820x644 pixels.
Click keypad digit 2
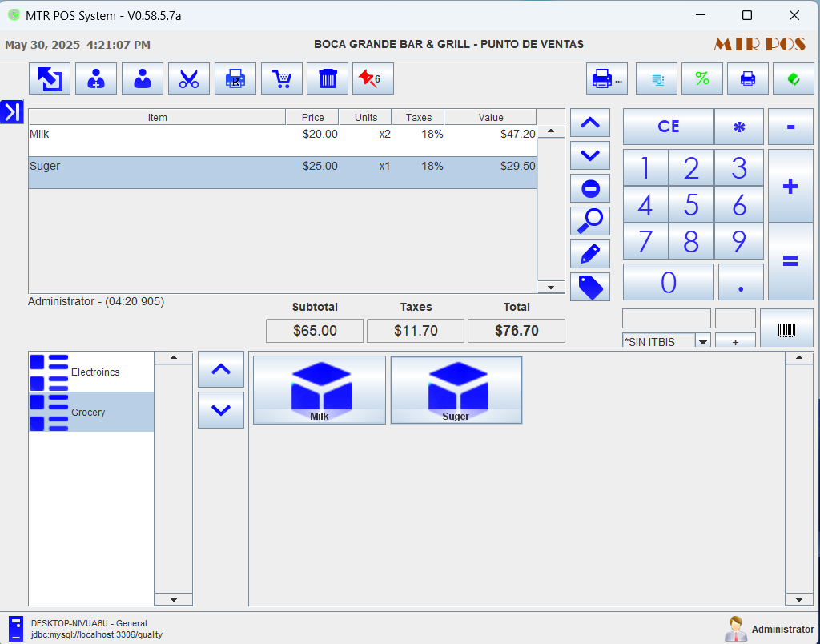691,168
